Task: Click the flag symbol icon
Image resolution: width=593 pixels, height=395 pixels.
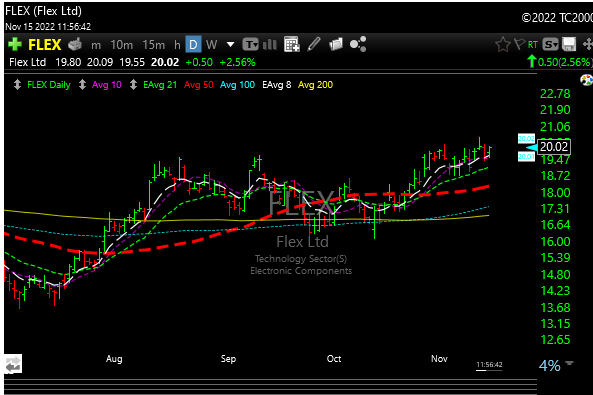Action: pos(520,44)
